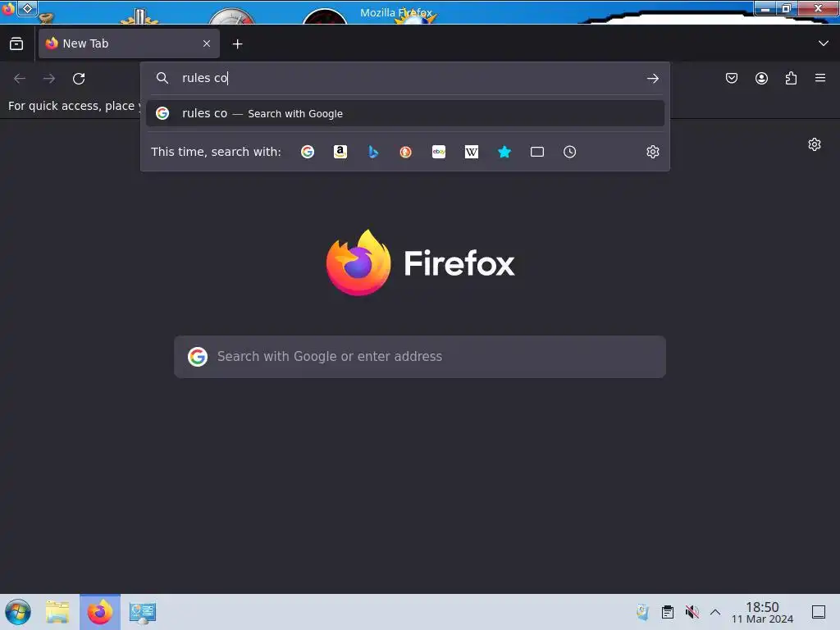Open clipboard tray icon

click(668, 612)
